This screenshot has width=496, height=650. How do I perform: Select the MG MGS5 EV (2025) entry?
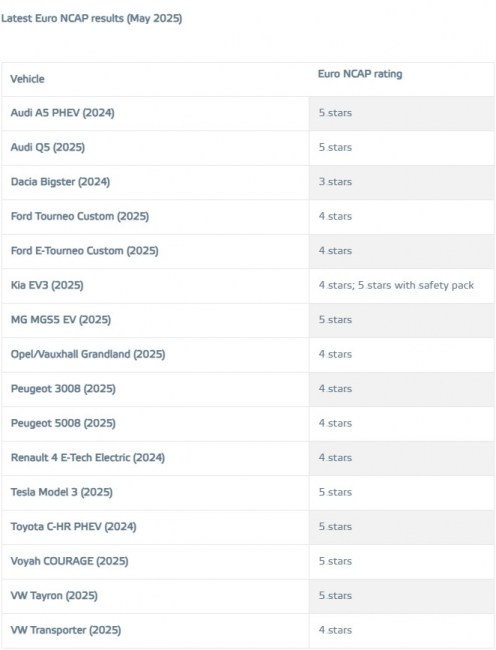coord(248,320)
